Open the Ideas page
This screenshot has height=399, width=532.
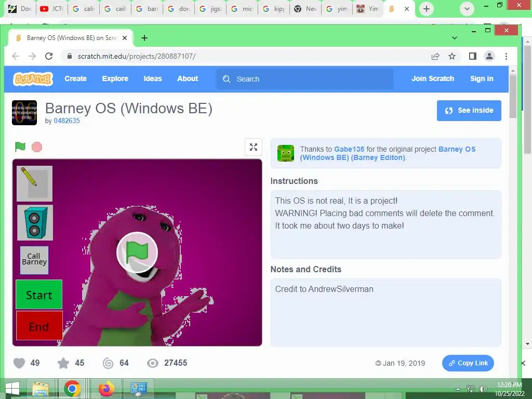point(153,79)
